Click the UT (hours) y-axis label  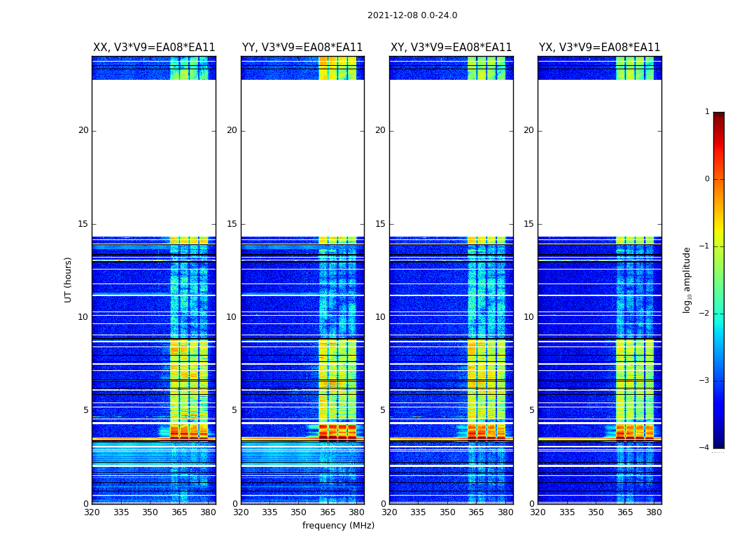(68, 279)
